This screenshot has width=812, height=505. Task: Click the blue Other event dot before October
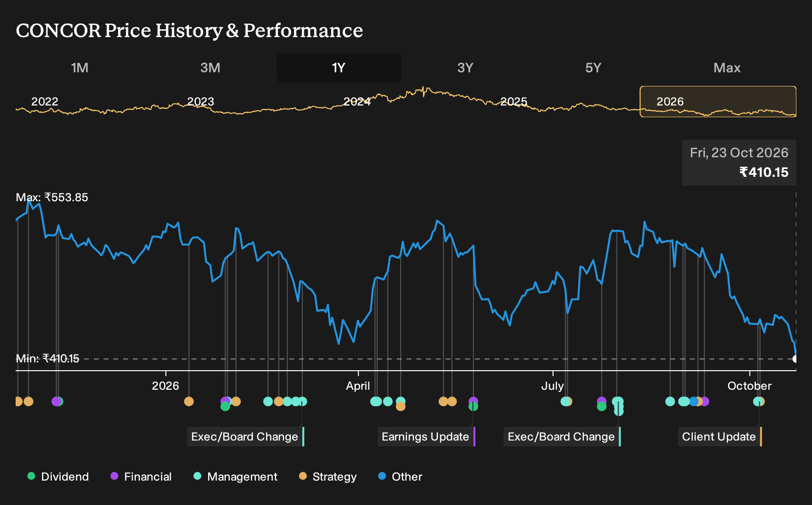694,401
